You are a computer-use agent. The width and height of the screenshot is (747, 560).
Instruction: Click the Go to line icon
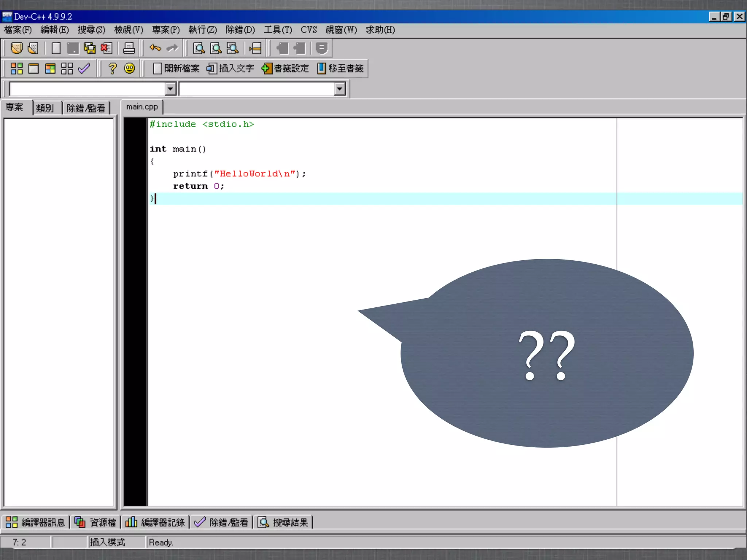[255, 48]
